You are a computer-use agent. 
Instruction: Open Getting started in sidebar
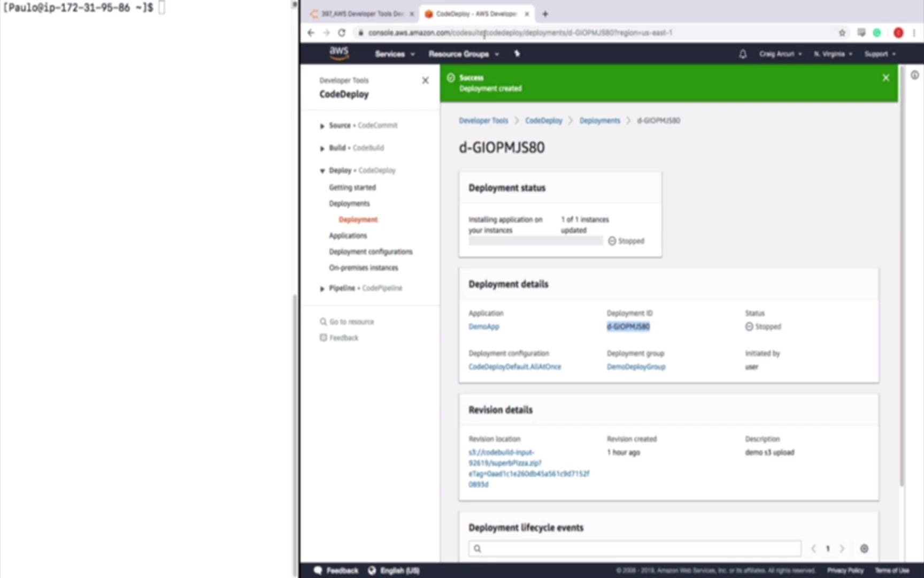pos(352,187)
